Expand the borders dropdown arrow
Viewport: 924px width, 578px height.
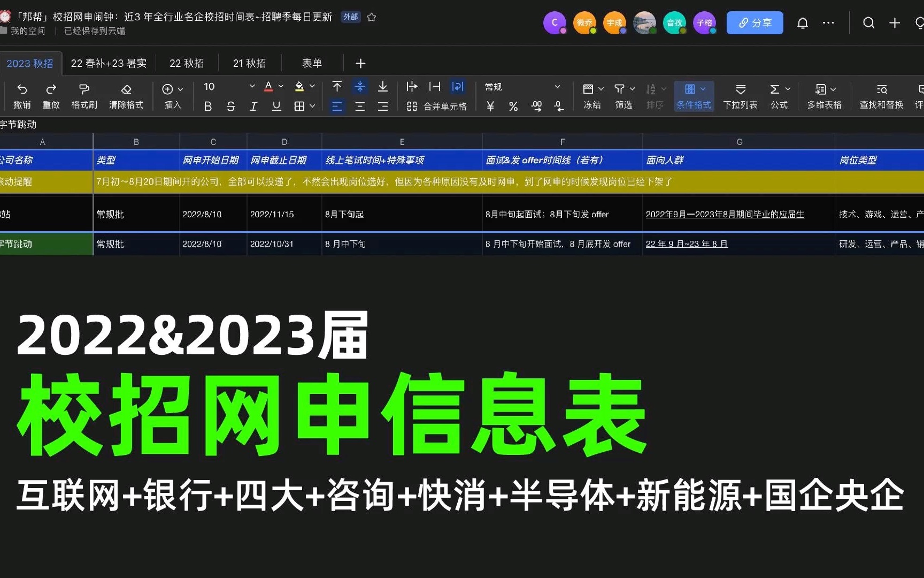pos(312,107)
